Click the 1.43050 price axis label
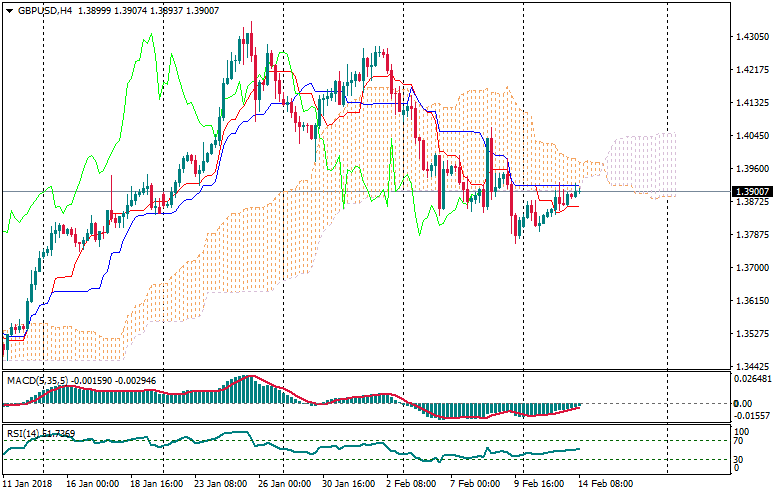The width and height of the screenshot is (773, 495). (x=751, y=37)
